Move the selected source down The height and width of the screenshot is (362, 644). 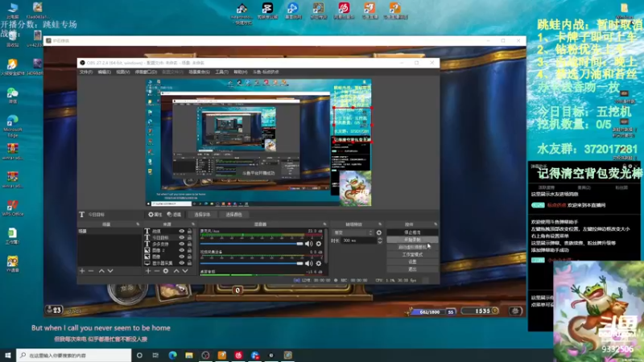click(185, 271)
